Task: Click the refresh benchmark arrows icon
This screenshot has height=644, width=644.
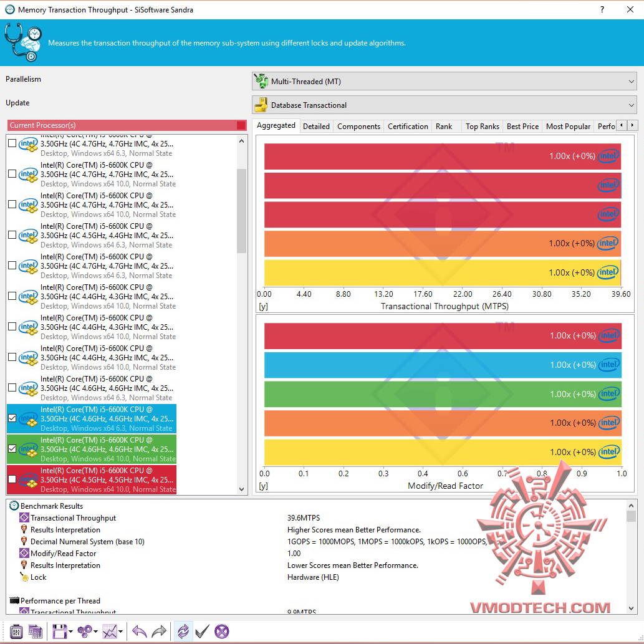Action: (x=183, y=632)
